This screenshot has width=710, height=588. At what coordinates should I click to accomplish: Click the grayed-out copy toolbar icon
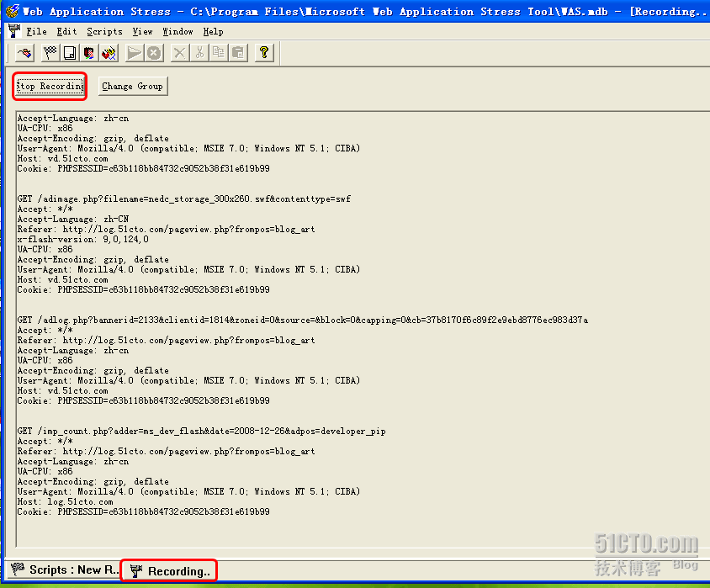(219, 53)
